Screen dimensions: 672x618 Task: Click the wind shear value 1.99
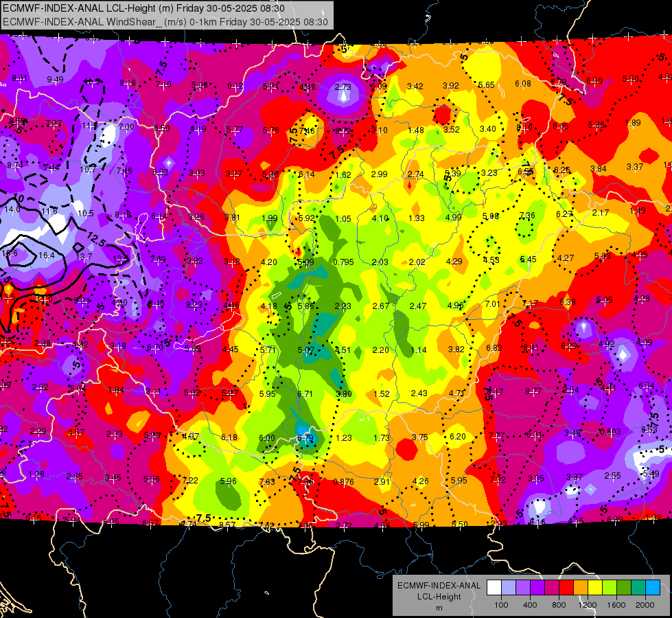coord(270,219)
